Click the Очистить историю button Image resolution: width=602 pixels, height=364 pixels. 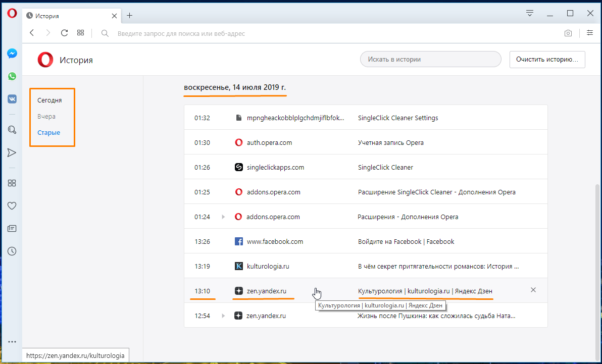click(547, 60)
